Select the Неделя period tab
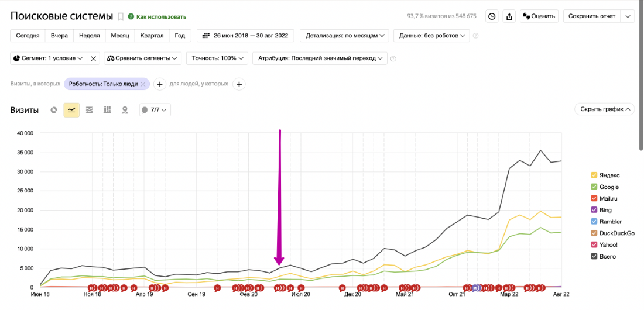The width and height of the screenshot is (644, 310). (x=89, y=36)
